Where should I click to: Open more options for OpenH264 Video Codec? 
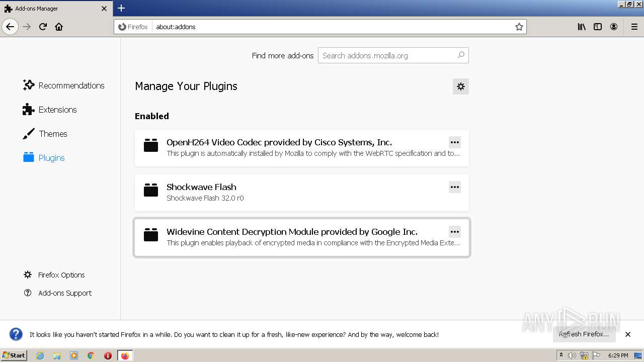pos(455,142)
